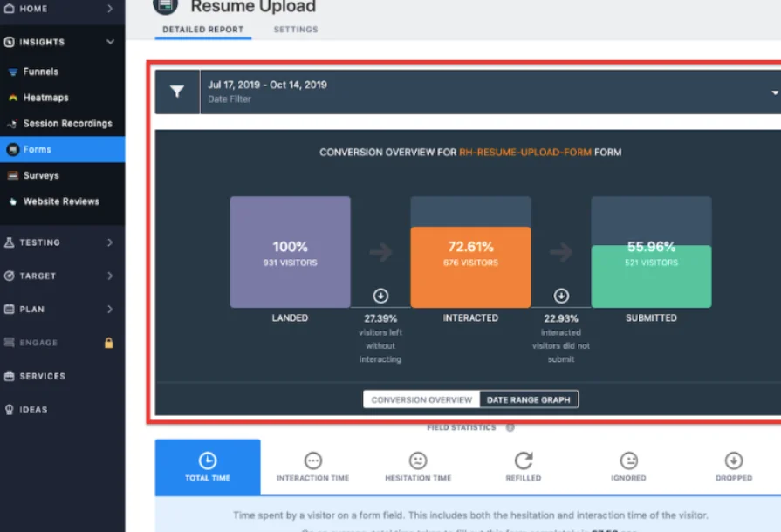Open Session Recordings in the sidebar
781x532 pixels.
(67, 124)
